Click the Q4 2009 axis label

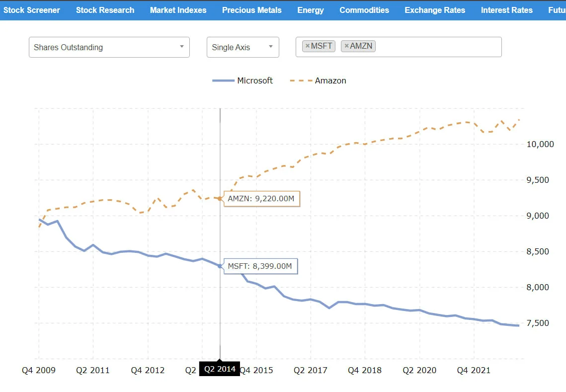pos(39,370)
